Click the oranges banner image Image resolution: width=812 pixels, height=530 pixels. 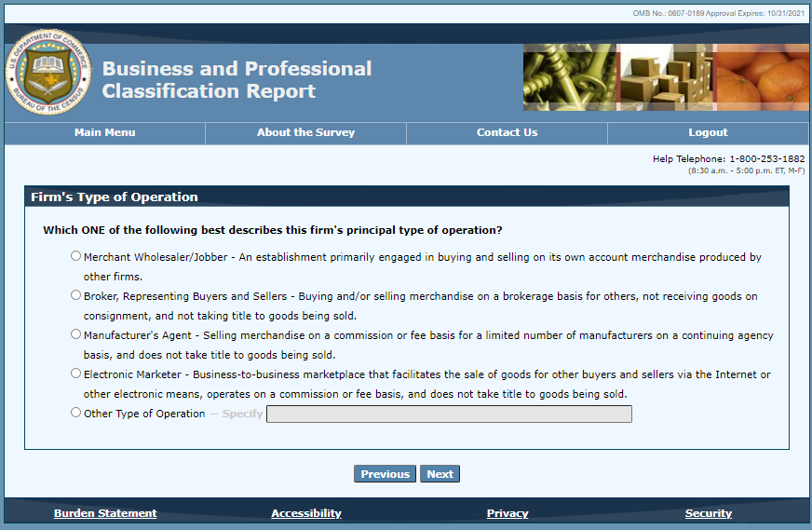763,77
